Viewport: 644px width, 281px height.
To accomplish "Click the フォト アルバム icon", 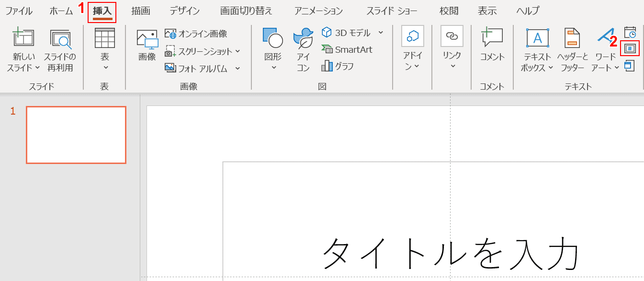I will [x=170, y=68].
